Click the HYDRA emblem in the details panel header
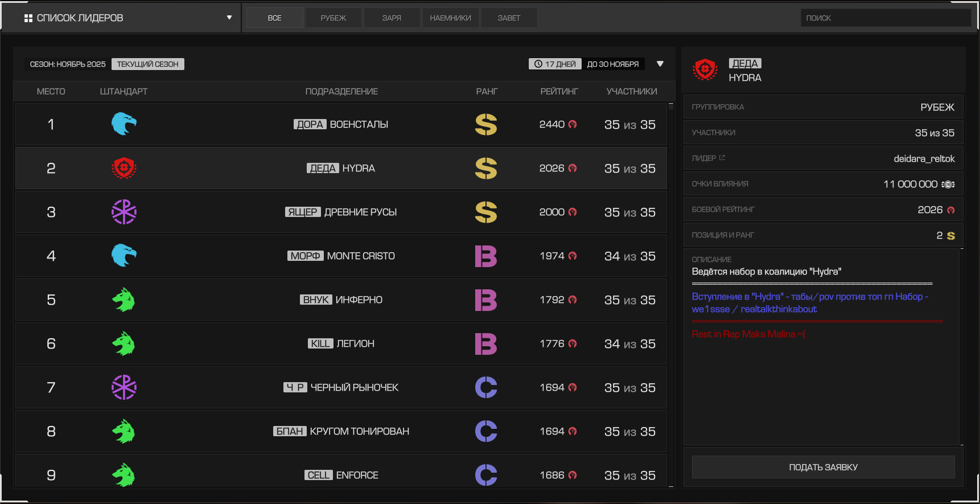This screenshot has width=980, height=504. 705,70
